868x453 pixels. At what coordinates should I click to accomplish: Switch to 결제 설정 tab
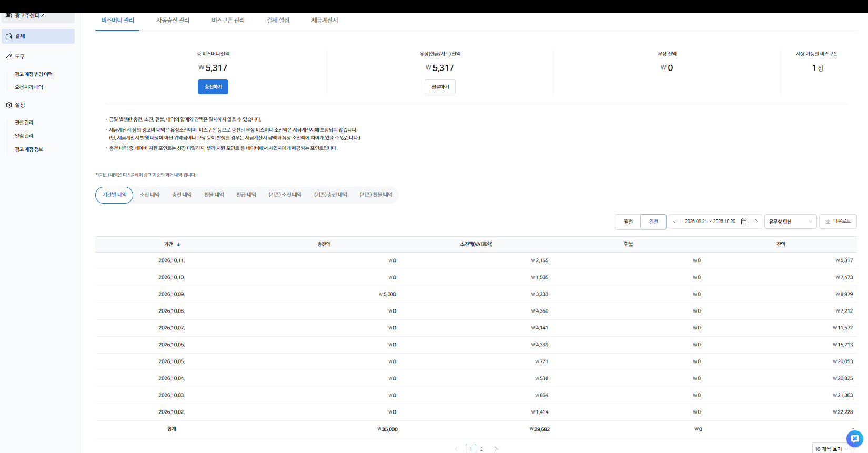(278, 21)
